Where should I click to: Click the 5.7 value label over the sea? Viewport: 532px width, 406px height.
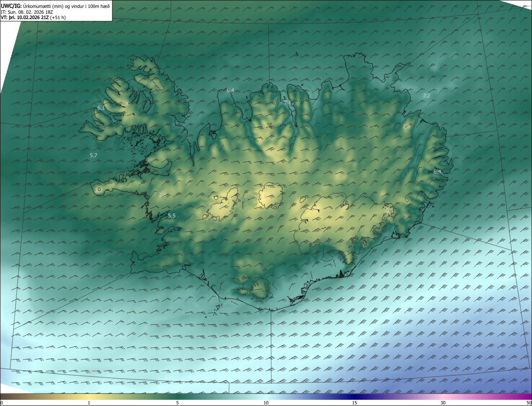click(94, 155)
